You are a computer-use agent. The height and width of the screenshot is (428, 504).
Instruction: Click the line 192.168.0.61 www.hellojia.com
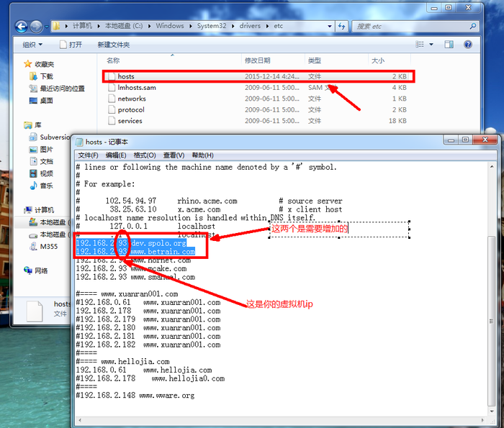coord(144,370)
